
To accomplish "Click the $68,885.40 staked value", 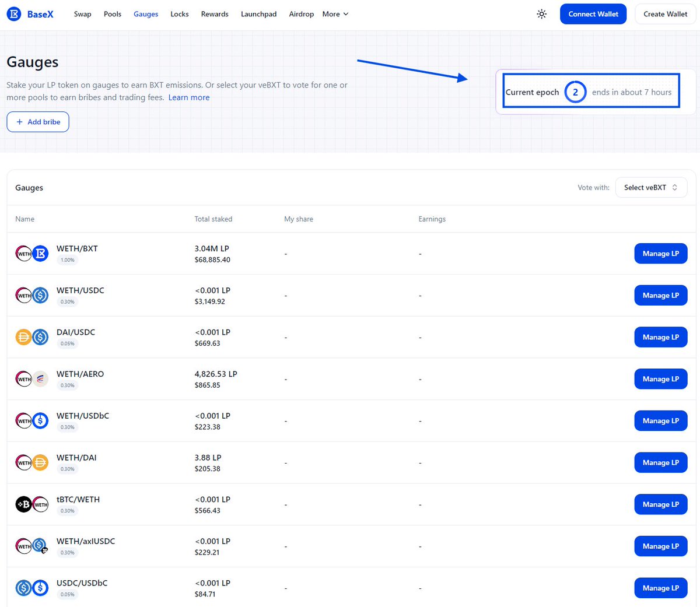I will pyautogui.click(x=212, y=259).
